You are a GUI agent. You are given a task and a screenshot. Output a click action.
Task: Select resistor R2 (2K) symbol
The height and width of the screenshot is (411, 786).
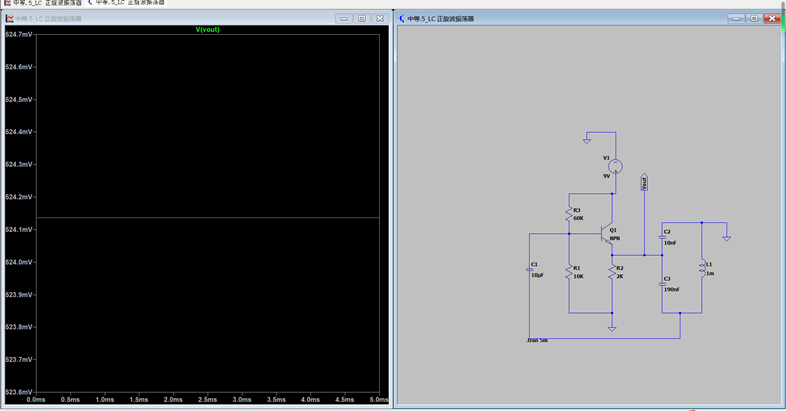click(612, 271)
